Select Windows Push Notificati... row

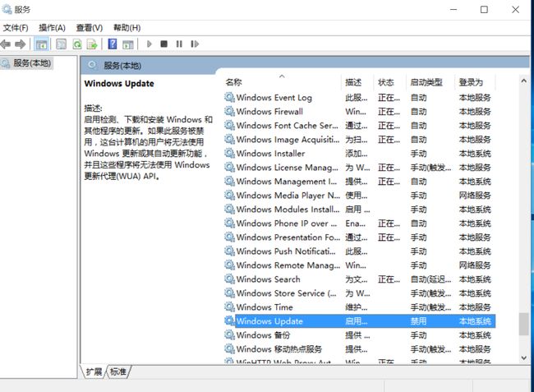coord(360,251)
